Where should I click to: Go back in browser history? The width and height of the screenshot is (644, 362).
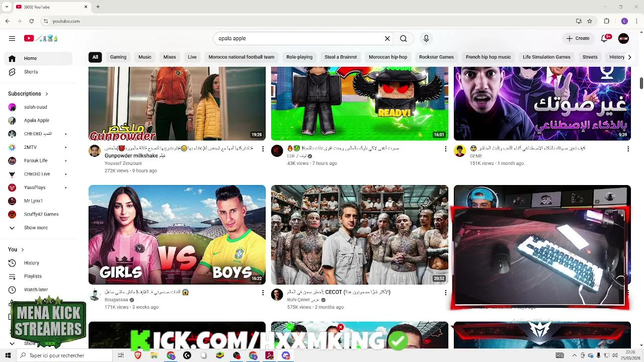tap(8, 21)
